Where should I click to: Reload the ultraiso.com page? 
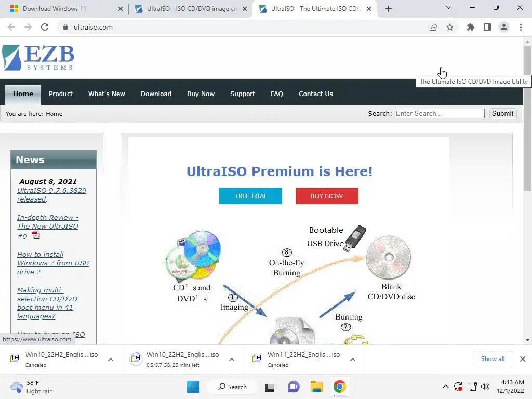45,27
